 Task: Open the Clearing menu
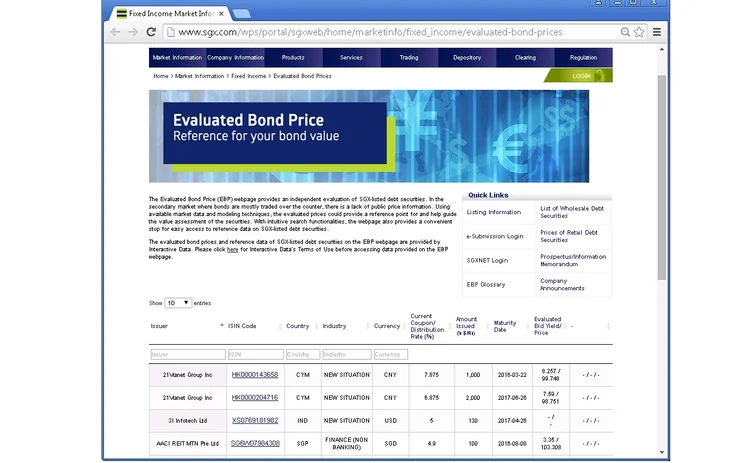(525, 57)
